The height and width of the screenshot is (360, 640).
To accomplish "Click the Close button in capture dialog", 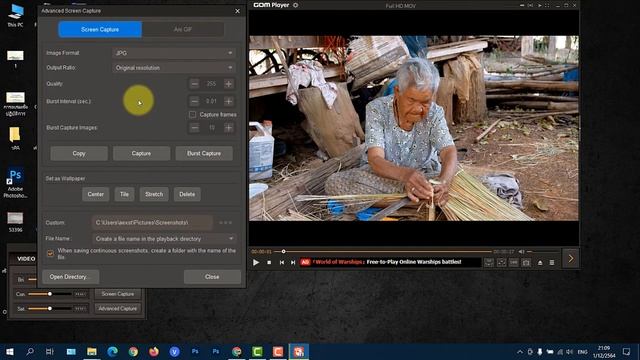I will pyautogui.click(x=212, y=277).
